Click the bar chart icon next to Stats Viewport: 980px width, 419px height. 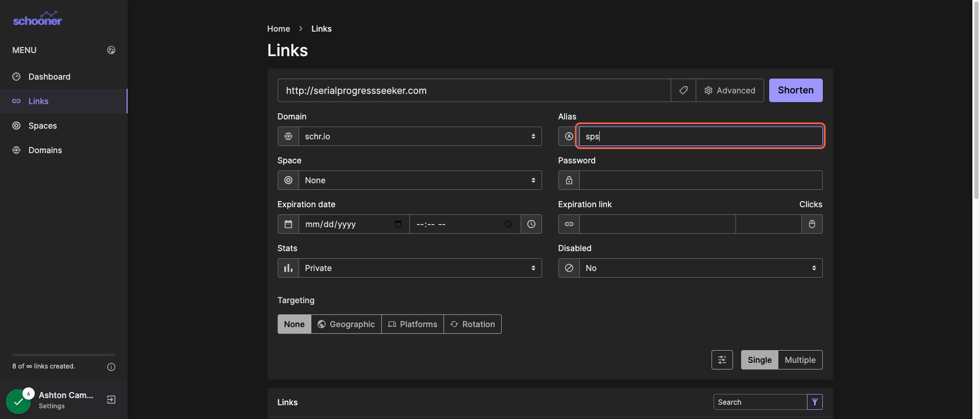point(288,268)
